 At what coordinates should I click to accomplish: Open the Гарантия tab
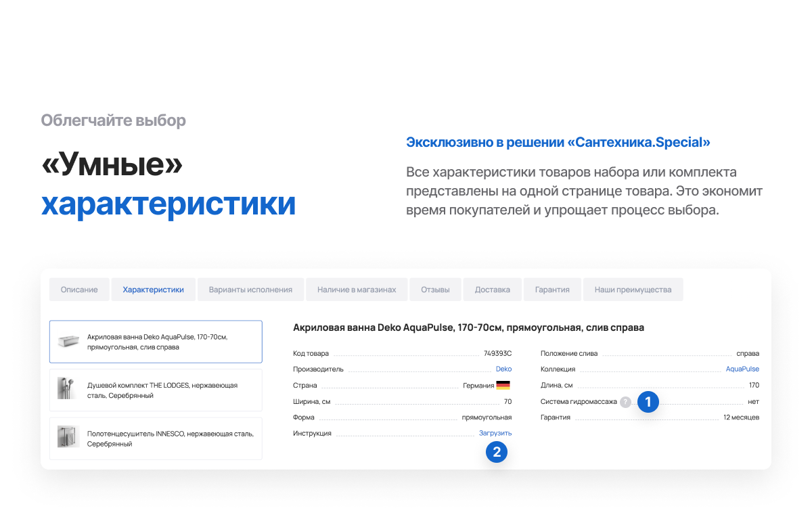[x=552, y=289]
